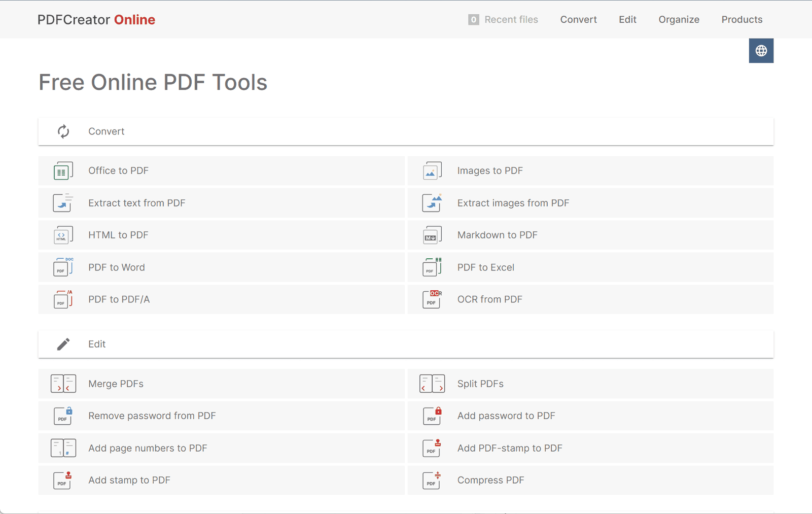The image size is (812, 514).
Task: Open the Organize menu
Action: 679,19
